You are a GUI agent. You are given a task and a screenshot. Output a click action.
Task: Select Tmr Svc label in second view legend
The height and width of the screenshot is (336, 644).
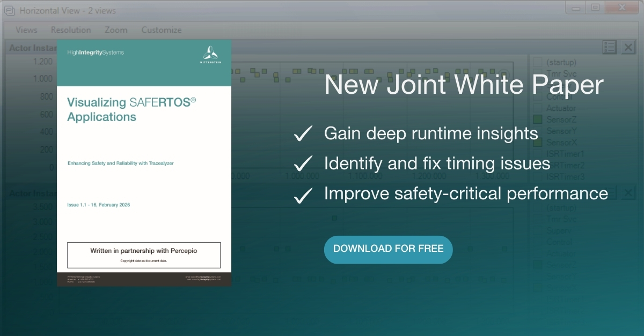[x=561, y=219]
